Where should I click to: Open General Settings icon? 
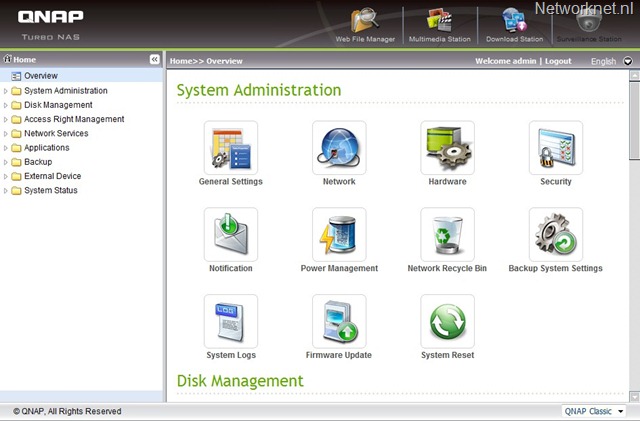tap(231, 148)
